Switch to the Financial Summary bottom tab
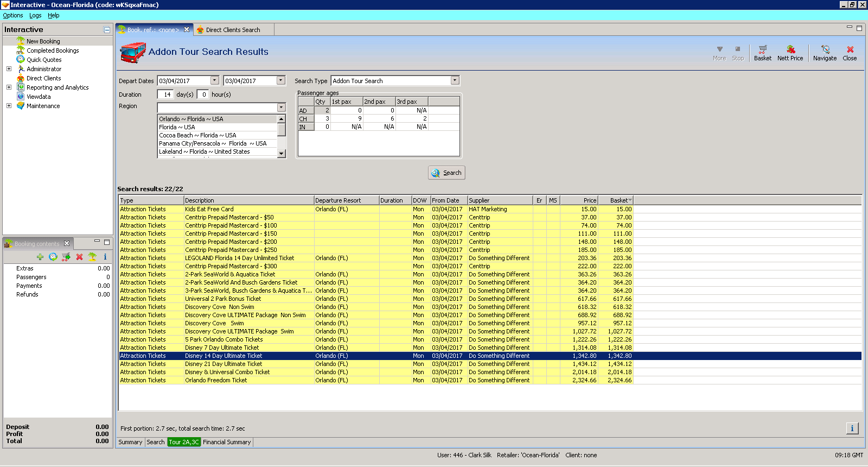This screenshot has width=868, height=467. click(227, 442)
